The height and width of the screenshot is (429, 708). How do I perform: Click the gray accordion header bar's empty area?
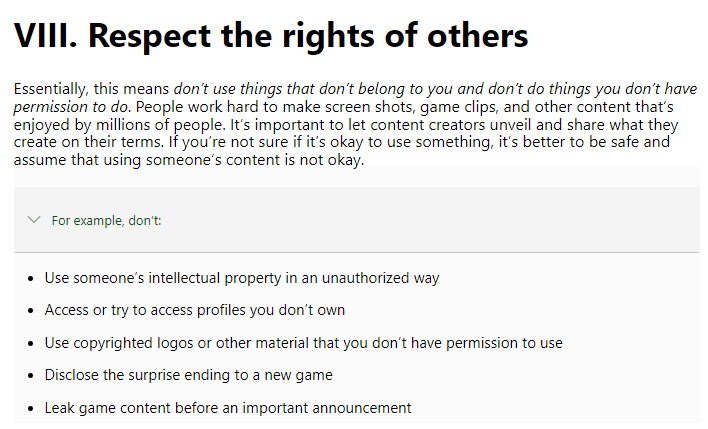tap(406, 220)
